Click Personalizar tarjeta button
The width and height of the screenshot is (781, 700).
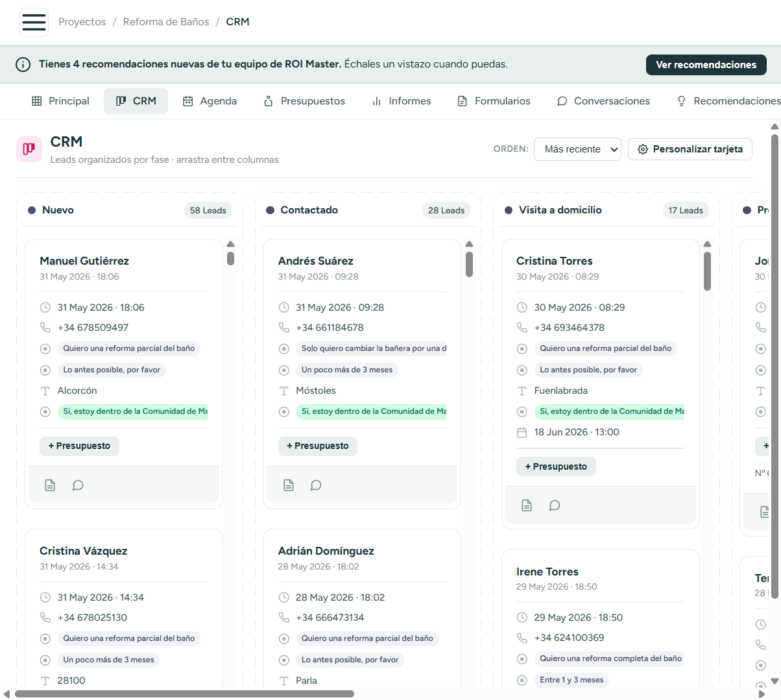(690, 149)
